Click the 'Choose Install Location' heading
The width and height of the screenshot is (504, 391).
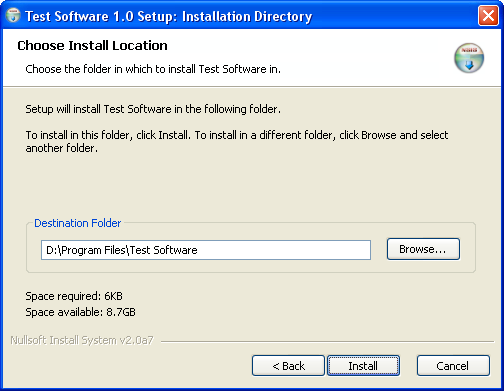(x=92, y=46)
